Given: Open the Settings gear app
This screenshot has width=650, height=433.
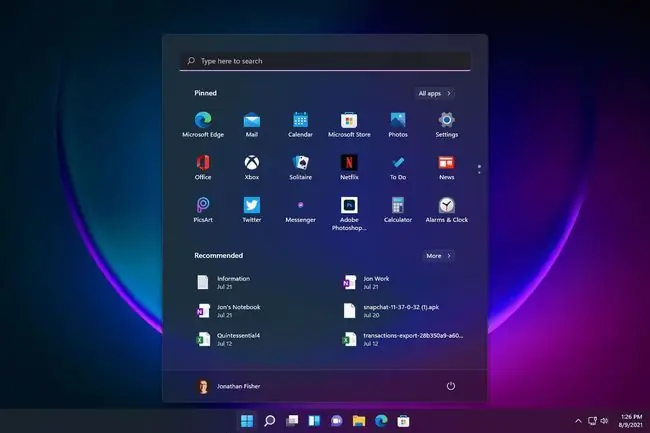Looking at the screenshot, I should click(446, 124).
